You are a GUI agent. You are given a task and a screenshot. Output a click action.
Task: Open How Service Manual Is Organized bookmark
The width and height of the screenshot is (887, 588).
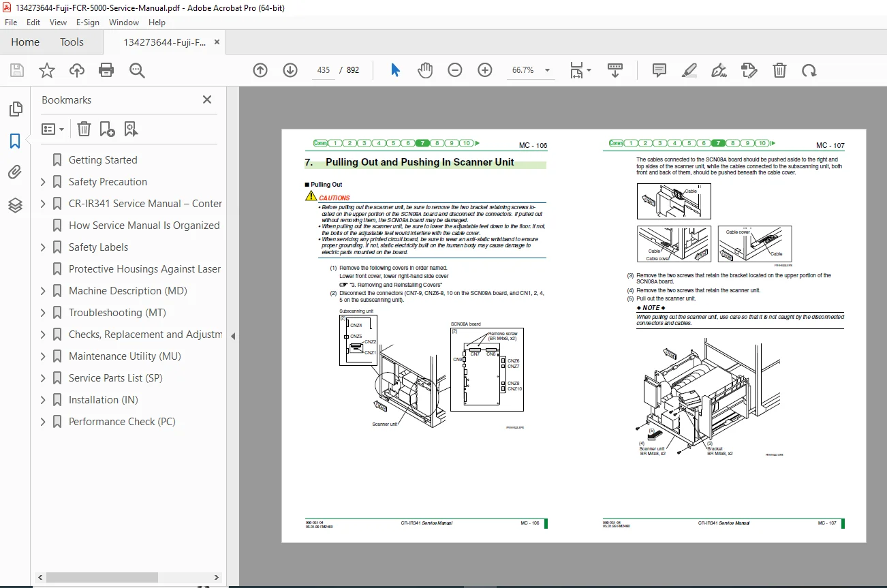point(144,226)
